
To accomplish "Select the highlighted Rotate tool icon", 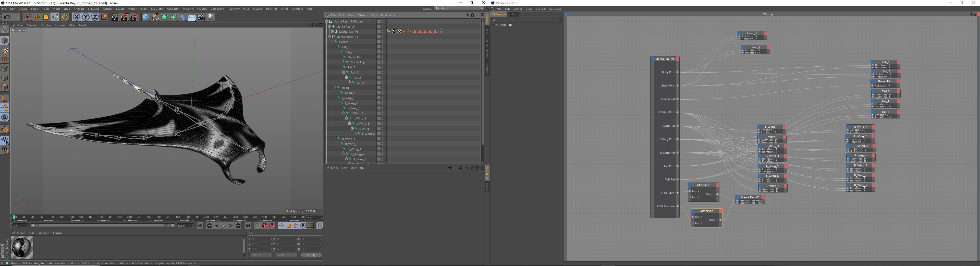I will 55,17.
